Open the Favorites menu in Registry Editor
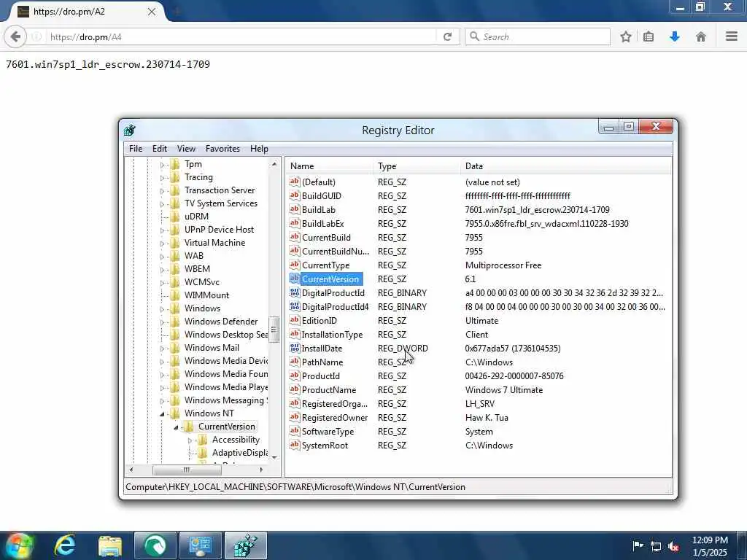Viewport: 747px width, 560px height. 222,149
